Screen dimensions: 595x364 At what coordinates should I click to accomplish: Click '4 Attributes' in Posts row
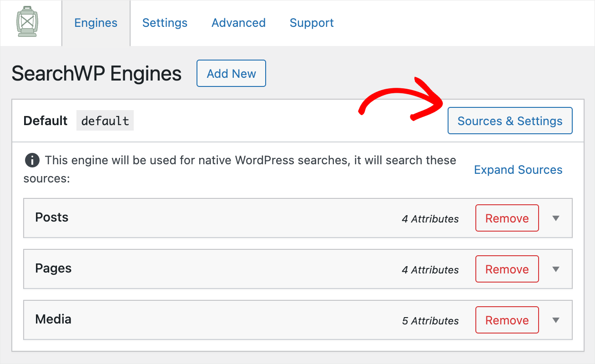pyautogui.click(x=430, y=219)
